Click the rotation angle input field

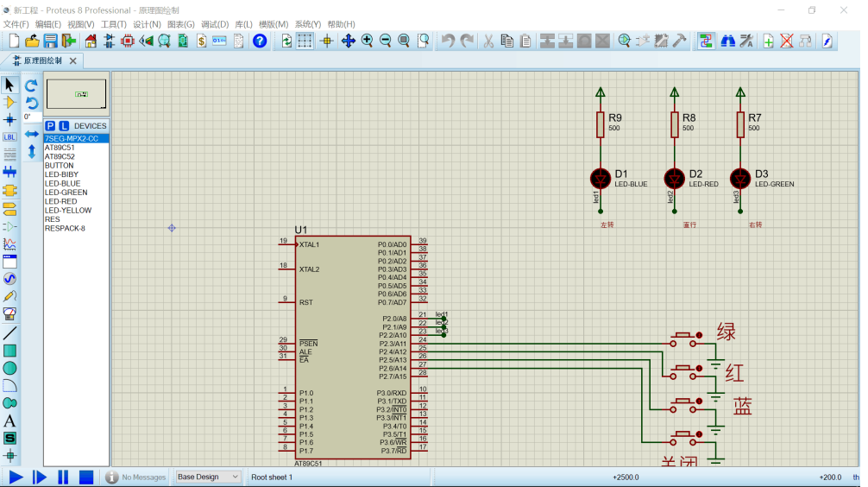tap(32, 117)
